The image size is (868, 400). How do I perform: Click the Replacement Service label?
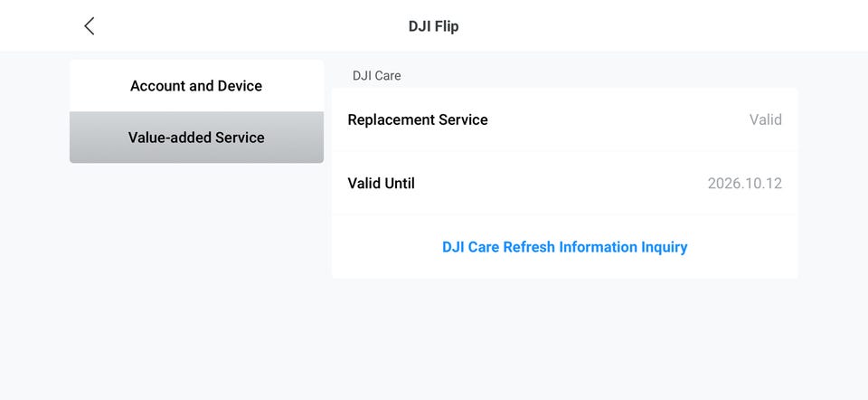tap(418, 119)
